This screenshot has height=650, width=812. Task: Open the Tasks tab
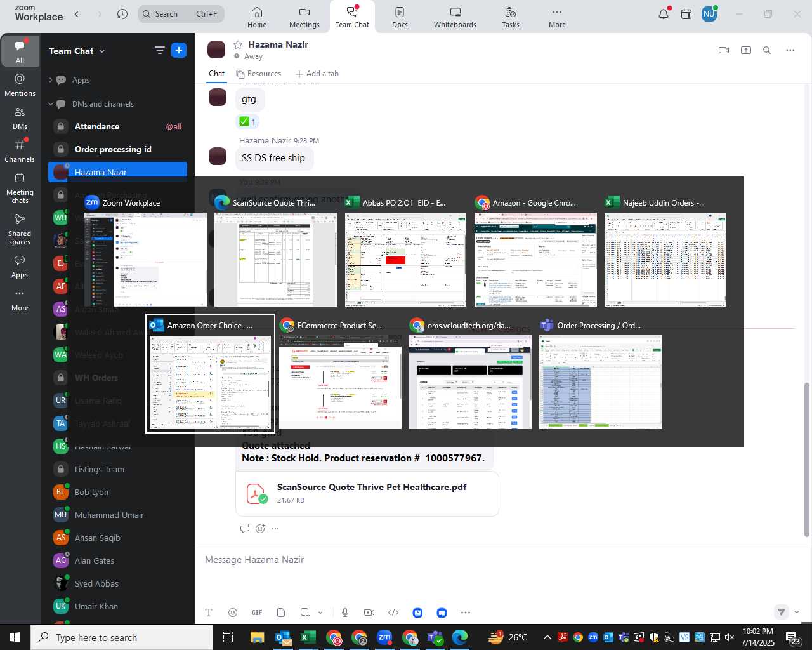point(511,17)
